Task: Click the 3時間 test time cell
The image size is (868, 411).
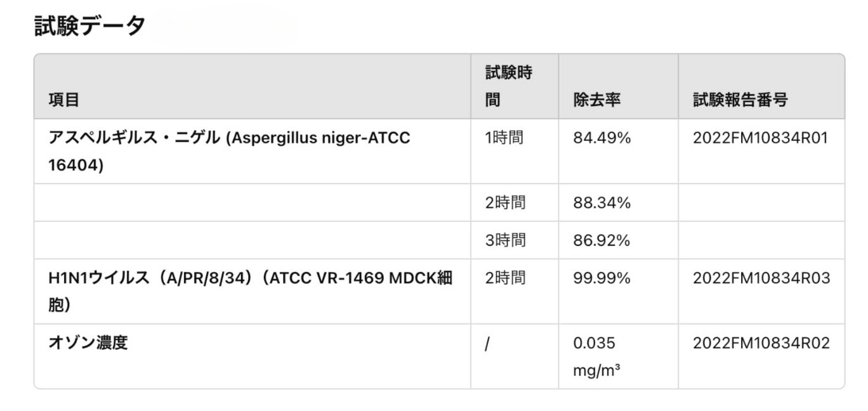Action: tap(505, 240)
